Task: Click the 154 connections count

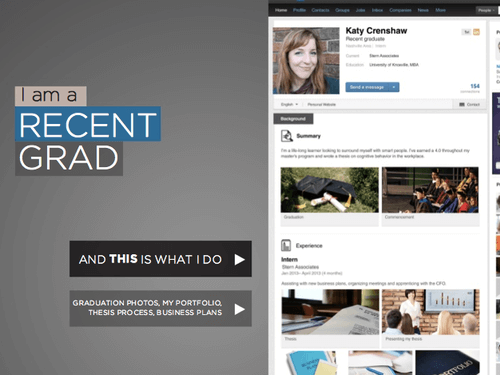Action: click(x=475, y=86)
